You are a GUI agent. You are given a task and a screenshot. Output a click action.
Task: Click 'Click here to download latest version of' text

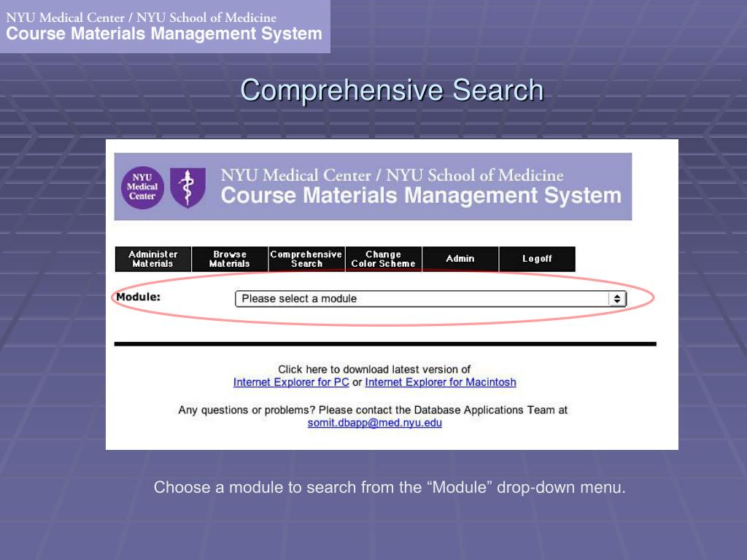coord(374,369)
